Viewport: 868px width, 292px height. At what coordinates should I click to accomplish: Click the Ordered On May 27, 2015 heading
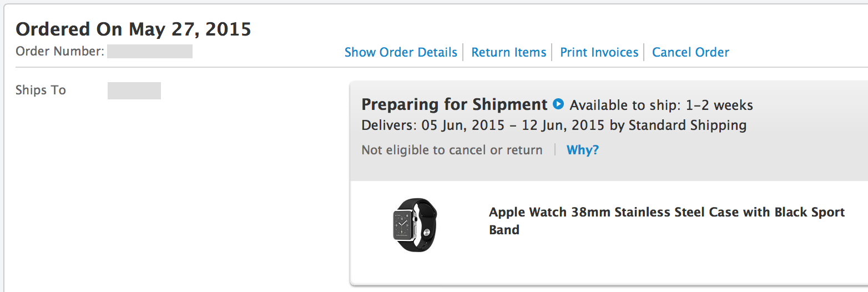pyautogui.click(x=133, y=29)
